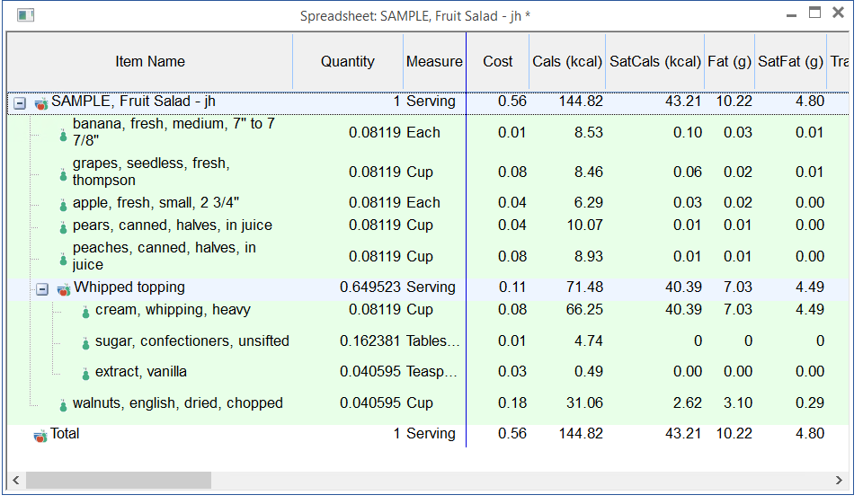
Task: Click the truncated Teasp... measure of vanilla
Action: point(432,372)
